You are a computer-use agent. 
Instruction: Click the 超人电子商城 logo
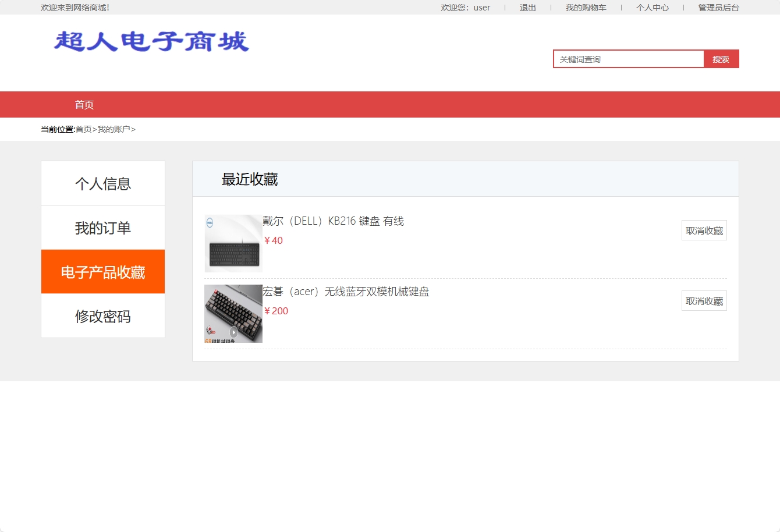[x=150, y=42]
